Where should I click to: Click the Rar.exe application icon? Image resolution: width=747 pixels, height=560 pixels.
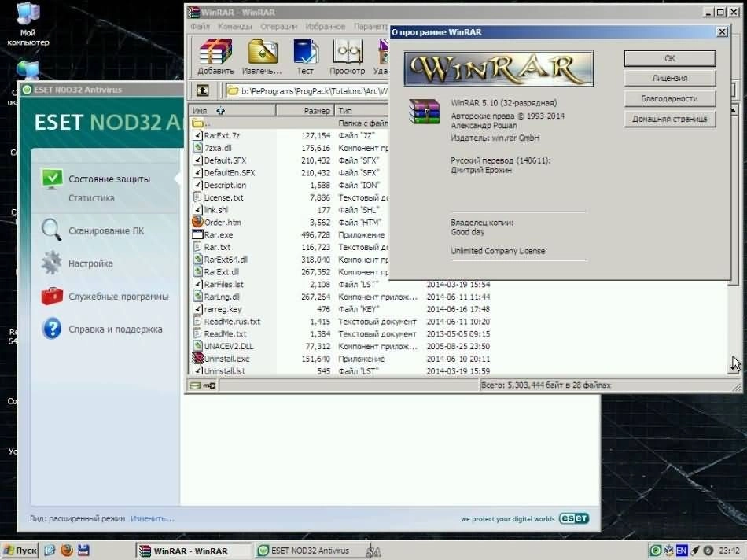point(197,234)
